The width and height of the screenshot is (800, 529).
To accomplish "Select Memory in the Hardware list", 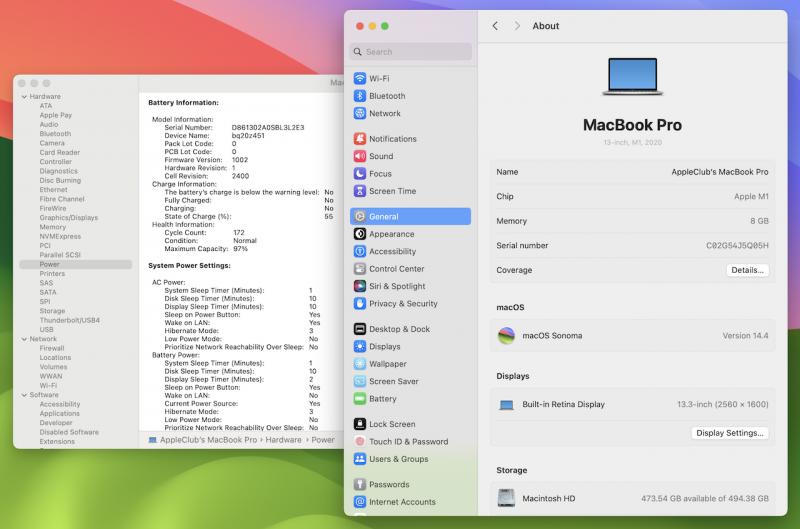I will [x=53, y=227].
